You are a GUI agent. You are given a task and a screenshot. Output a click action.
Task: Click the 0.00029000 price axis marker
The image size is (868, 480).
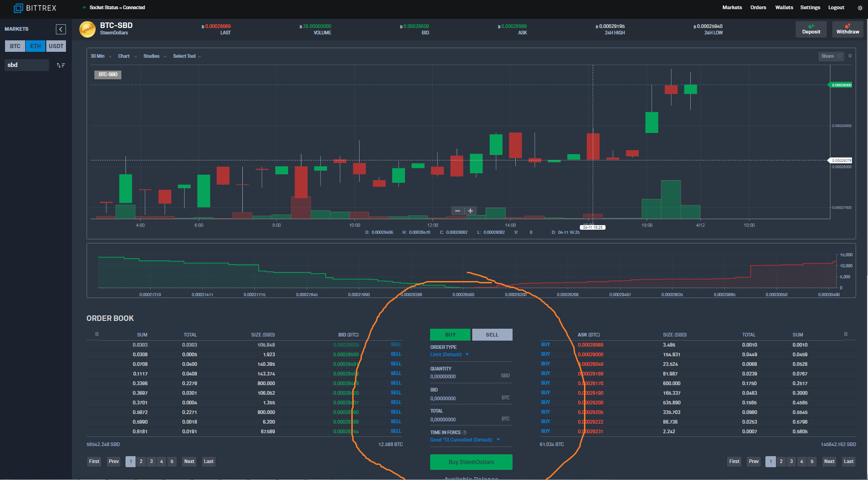tap(841, 85)
